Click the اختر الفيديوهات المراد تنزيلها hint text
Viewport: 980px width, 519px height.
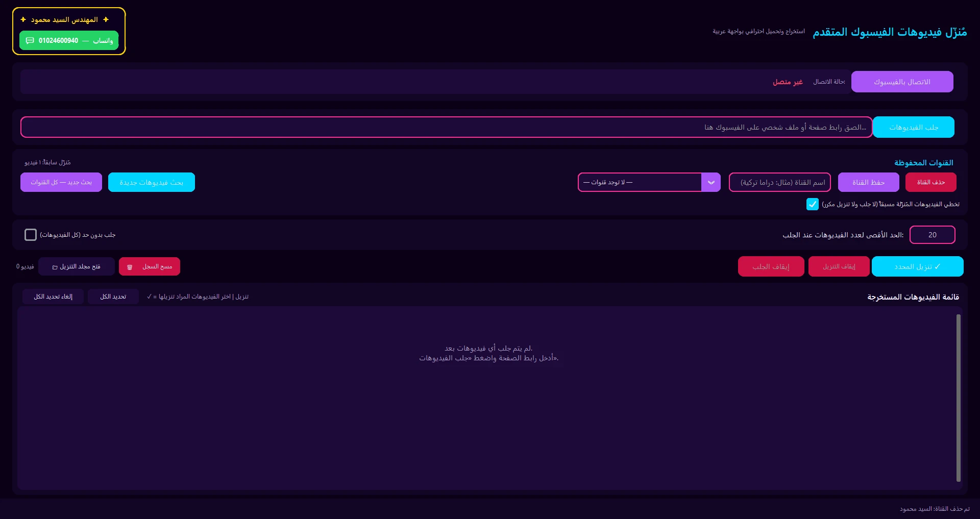[x=198, y=296]
